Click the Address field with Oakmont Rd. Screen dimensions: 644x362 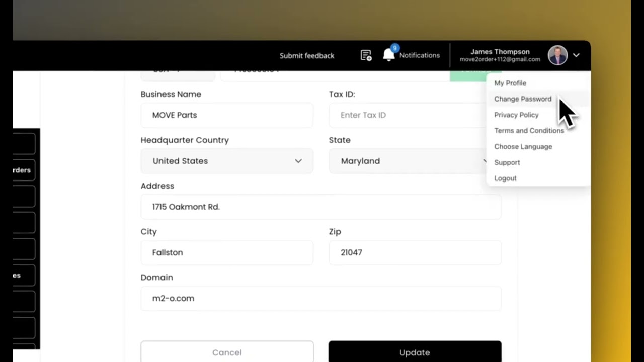320,207
